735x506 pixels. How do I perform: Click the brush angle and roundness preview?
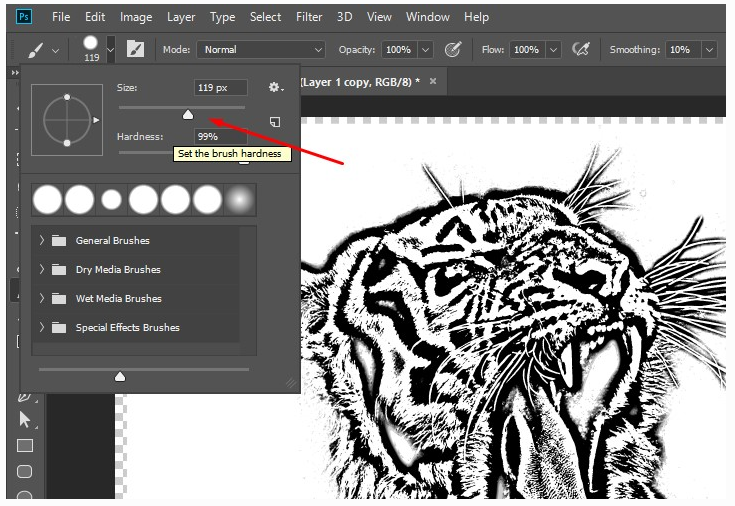[67, 120]
